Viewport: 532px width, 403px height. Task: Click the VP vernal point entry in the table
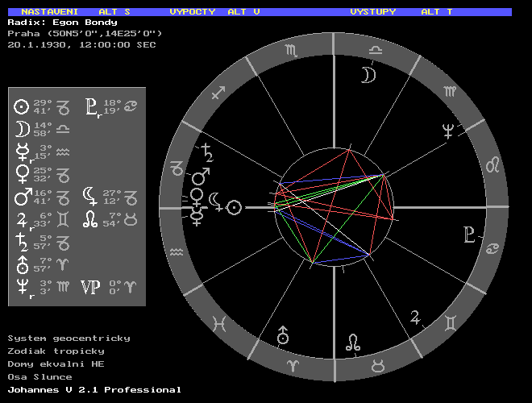pos(90,286)
